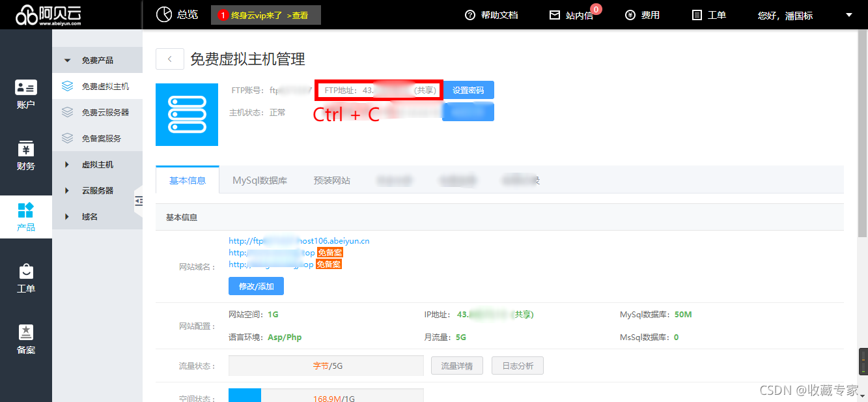Click the 帮助文档 header link
The image size is (868, 402).
(x=499, y=15)
